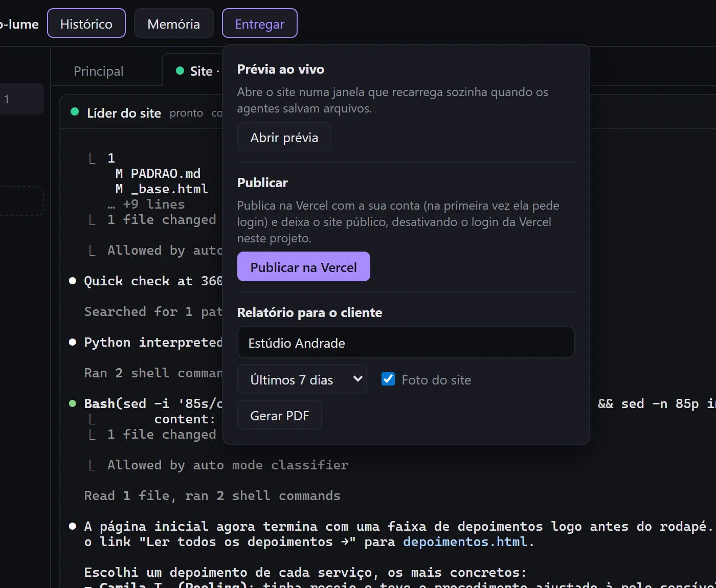Image resolution: width=716 pixels, height=588 pixels.
Task: Uncheck the Foto do site checkbox
Action: coord(388,379)
